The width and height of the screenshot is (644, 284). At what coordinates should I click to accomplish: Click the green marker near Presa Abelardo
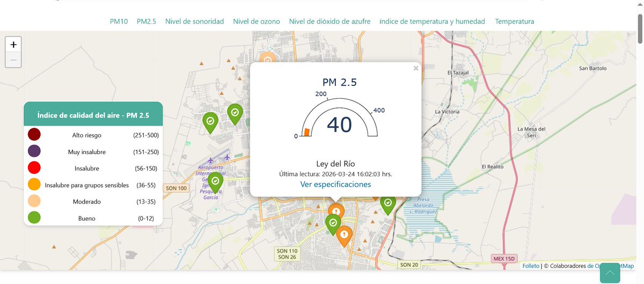388,204
